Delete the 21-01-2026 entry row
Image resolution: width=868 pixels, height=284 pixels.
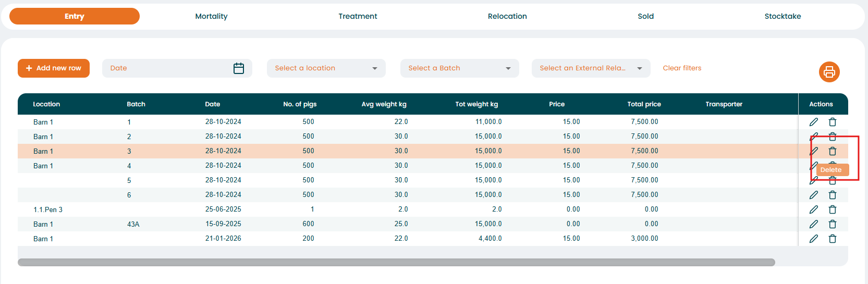833,239
